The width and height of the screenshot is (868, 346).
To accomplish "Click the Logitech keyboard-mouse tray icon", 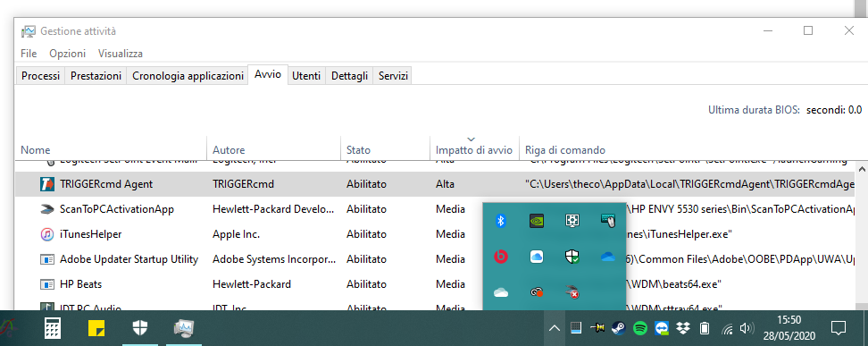I will click(608, 221).
